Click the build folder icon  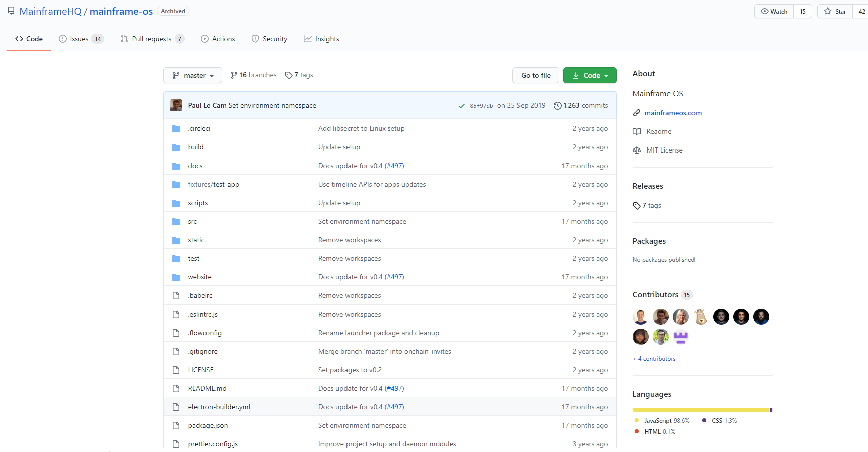(x=176, y=147)
